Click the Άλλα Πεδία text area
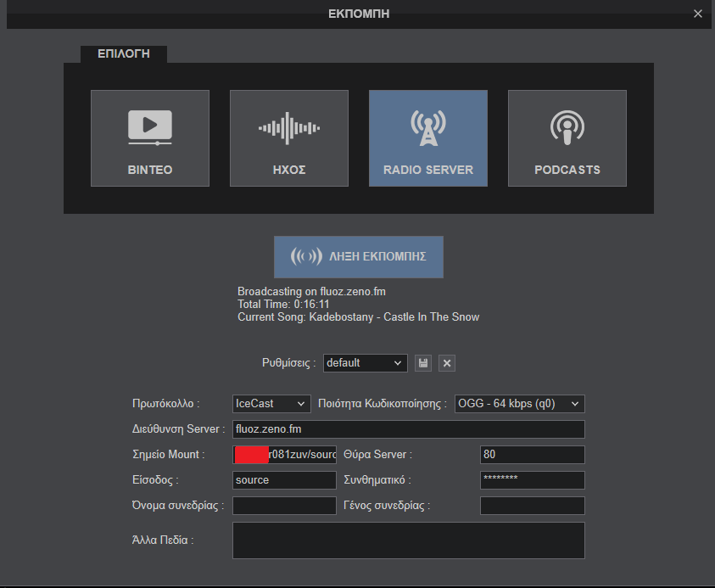 tap(408, 540)
